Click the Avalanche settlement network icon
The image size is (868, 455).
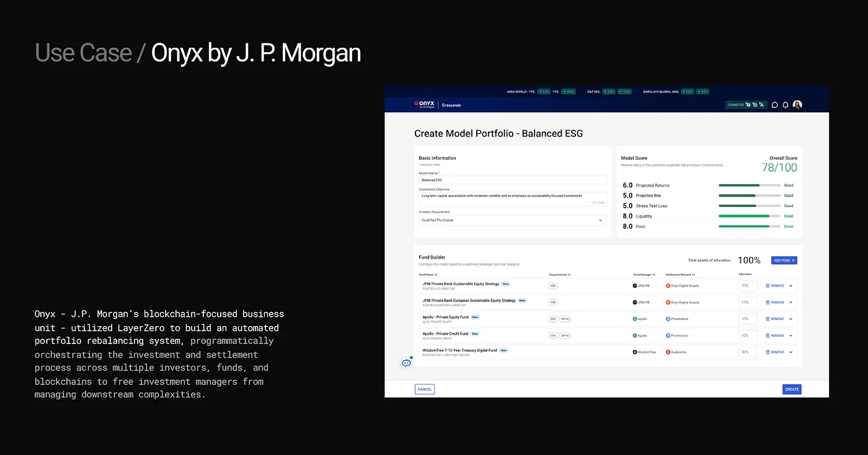click(668, 352)
